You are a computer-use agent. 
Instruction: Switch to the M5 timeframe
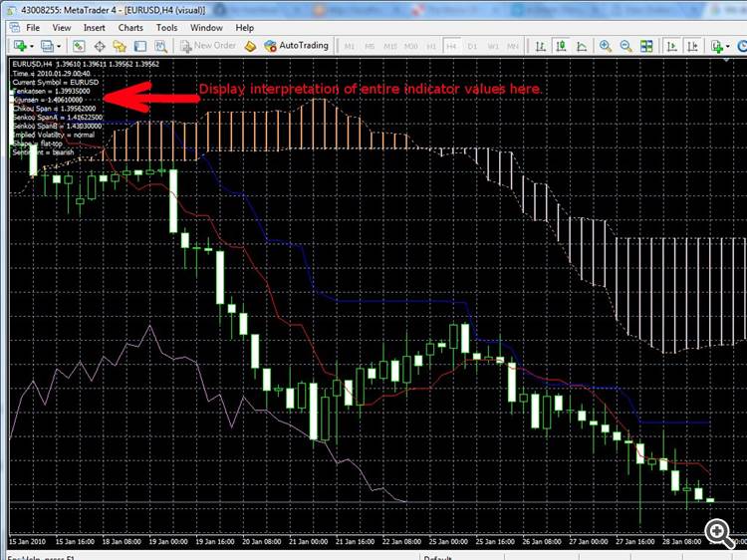[x=370, y=46]
